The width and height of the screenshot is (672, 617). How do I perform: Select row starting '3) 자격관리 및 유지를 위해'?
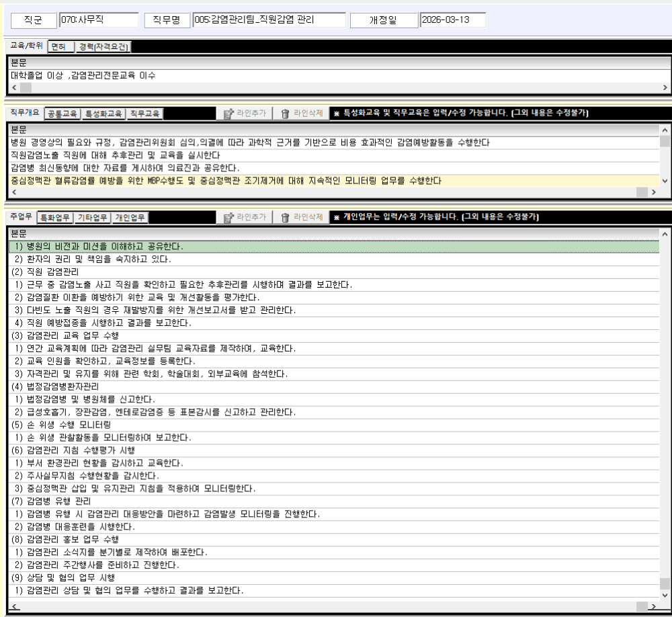point(334,374)
